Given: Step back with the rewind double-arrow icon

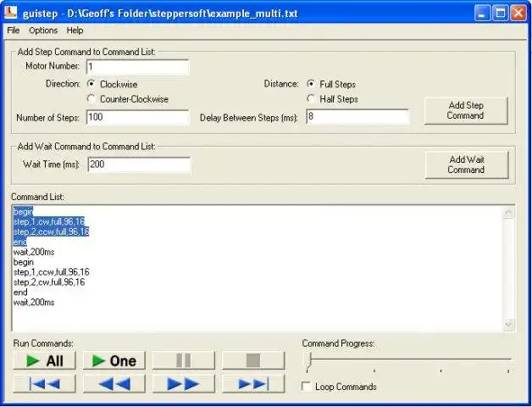Looking at the screenshot, I should (114, 384).
